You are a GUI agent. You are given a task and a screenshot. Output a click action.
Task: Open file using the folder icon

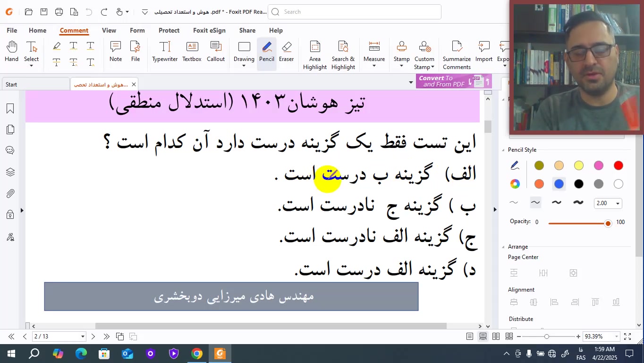point(28,12)
